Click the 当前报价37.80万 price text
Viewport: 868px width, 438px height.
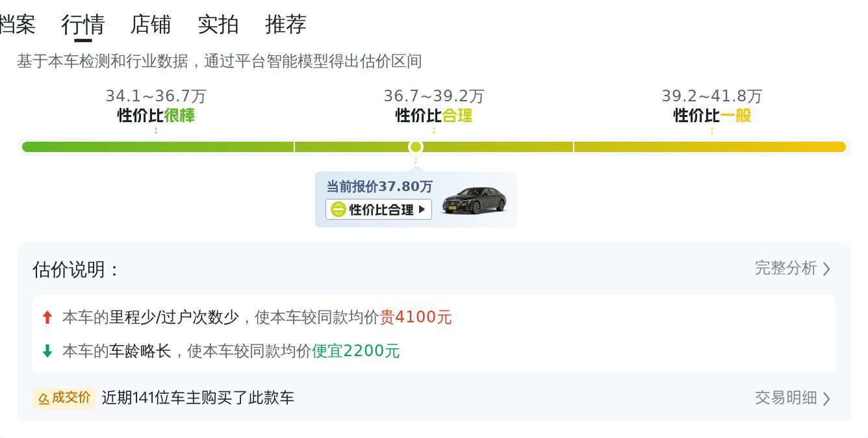pos(379,187)
